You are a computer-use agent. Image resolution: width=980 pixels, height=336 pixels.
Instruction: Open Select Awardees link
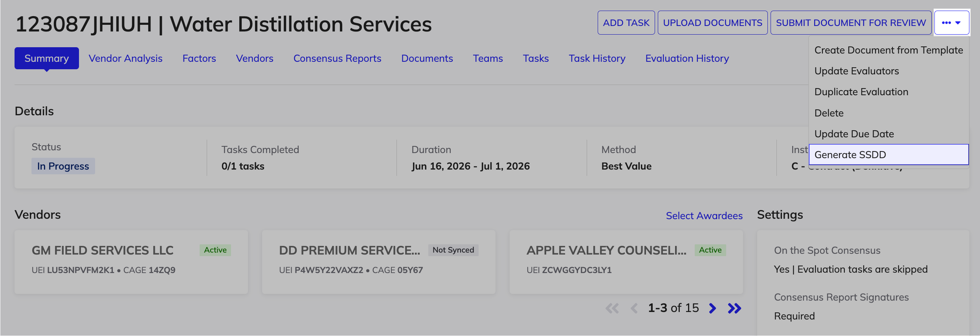pyautogui.click(x=704, y=216)
